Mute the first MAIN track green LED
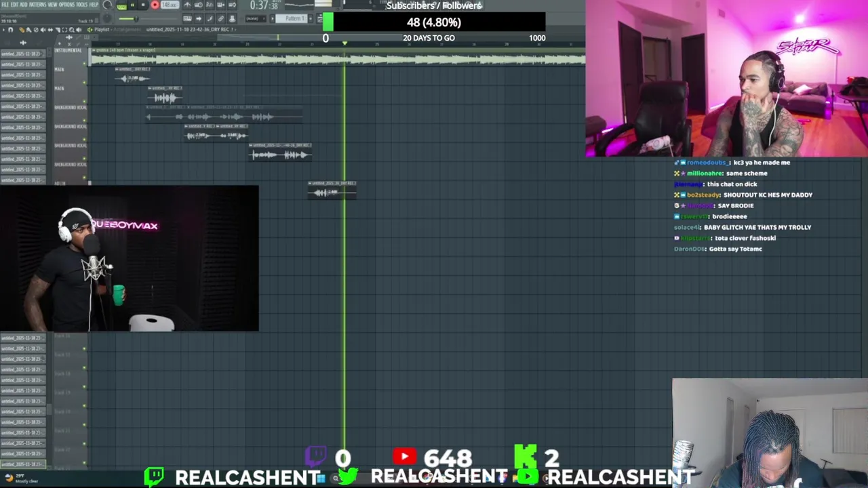 [x=85, y=83]
